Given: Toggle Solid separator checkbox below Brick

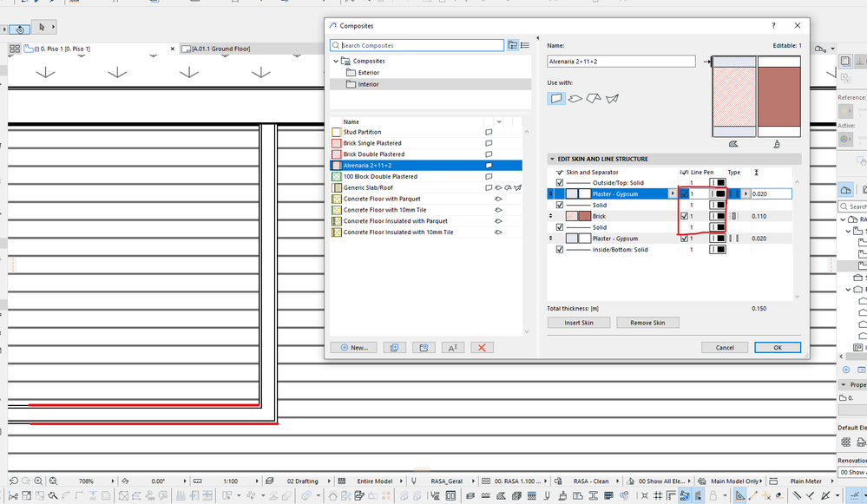Looking at the screenshot, I should click(560, 227).
